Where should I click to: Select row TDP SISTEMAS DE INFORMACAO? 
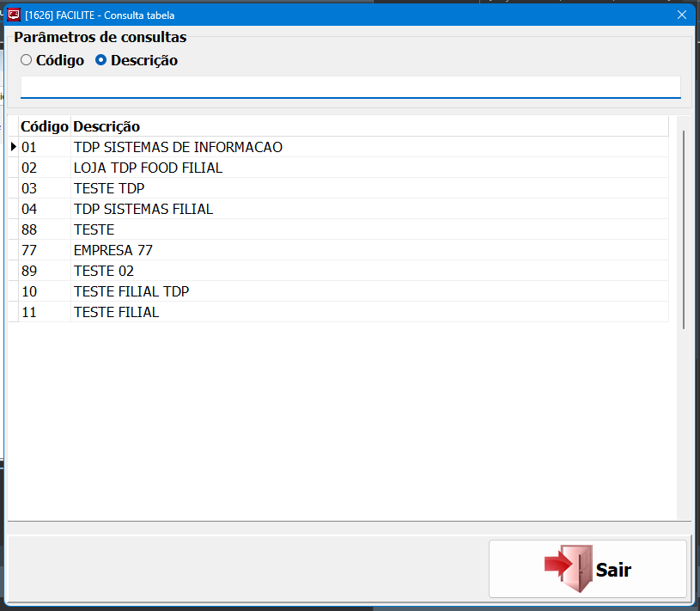point(338,147)
